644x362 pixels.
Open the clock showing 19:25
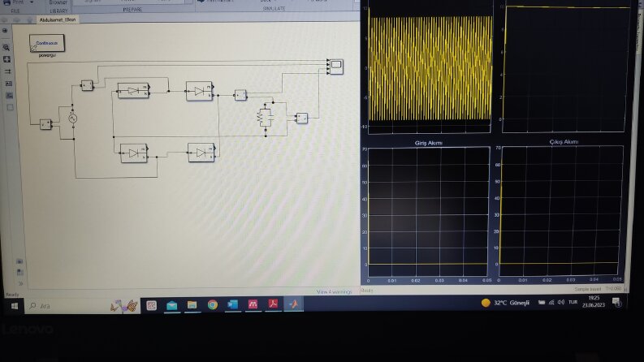(594, 301)
